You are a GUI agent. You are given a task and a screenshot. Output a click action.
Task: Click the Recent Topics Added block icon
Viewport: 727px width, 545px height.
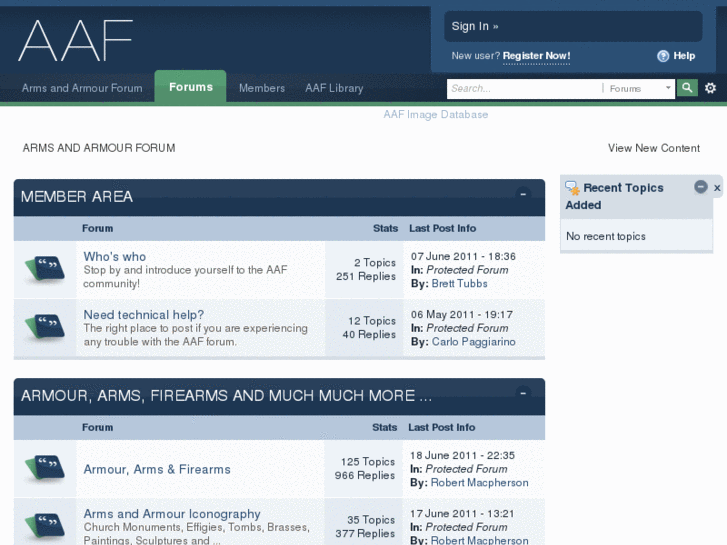pyautogui.click(x=572, y=188)
